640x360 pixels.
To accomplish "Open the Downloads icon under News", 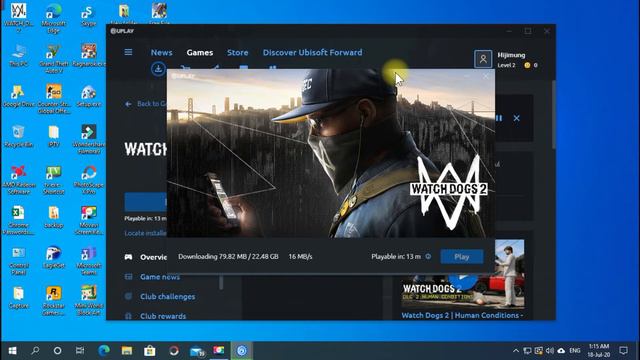I will pos(158,69).
